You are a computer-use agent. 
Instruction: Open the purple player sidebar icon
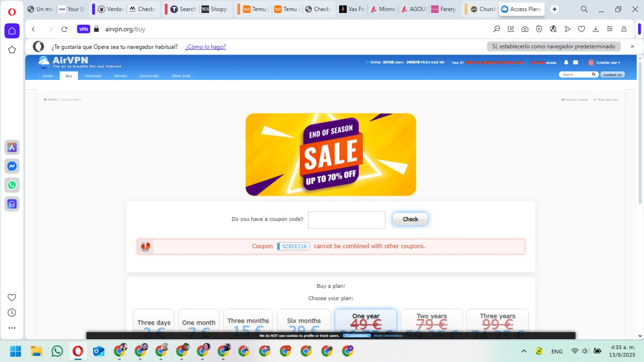pos(12,204)
